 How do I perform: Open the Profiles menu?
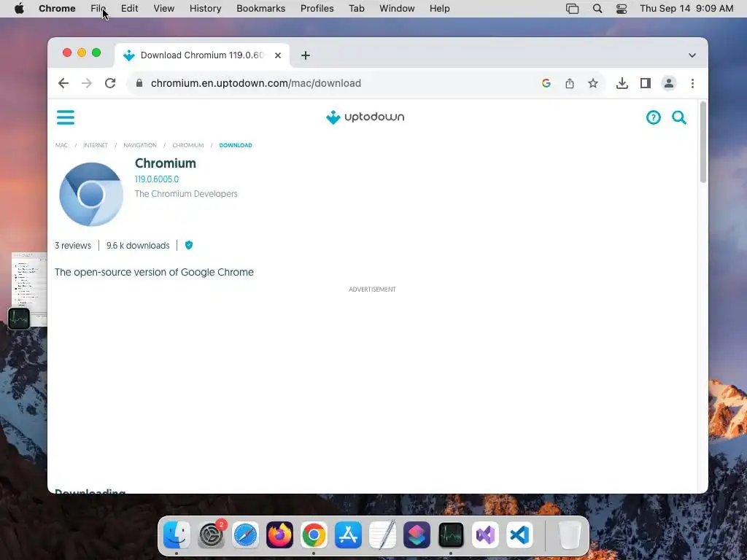(317, 9)
